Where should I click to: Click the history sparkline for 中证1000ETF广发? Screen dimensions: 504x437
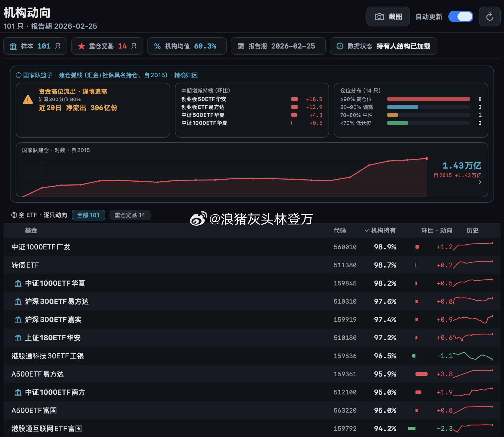(x=473, y=247)
